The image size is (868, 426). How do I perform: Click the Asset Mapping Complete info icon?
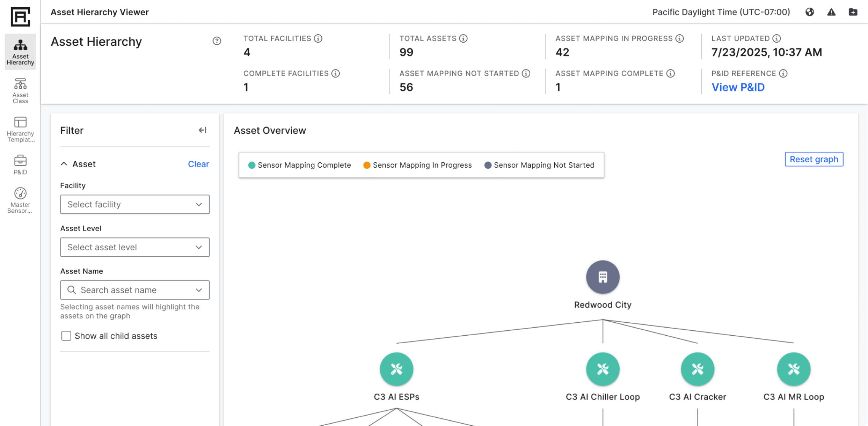coord(670,74)
